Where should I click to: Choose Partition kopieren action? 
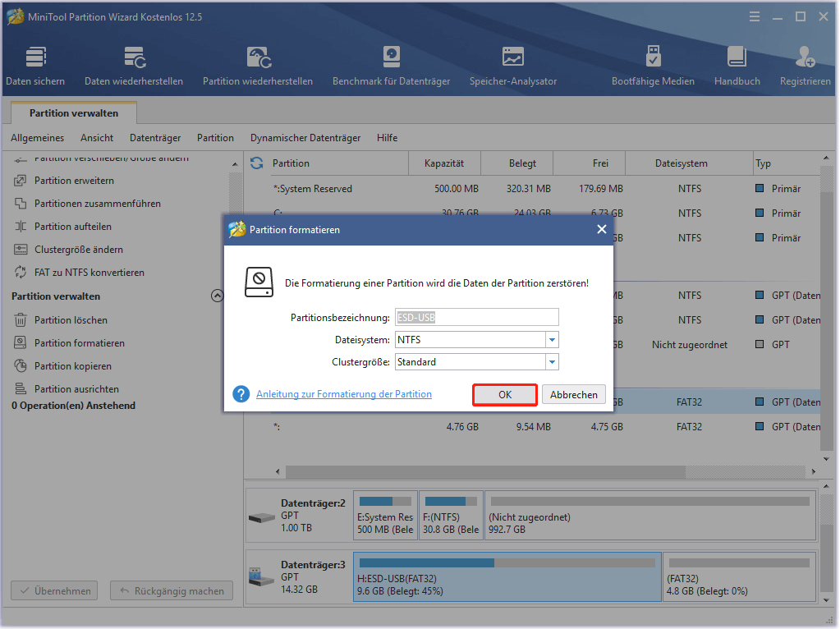(73, 366)
